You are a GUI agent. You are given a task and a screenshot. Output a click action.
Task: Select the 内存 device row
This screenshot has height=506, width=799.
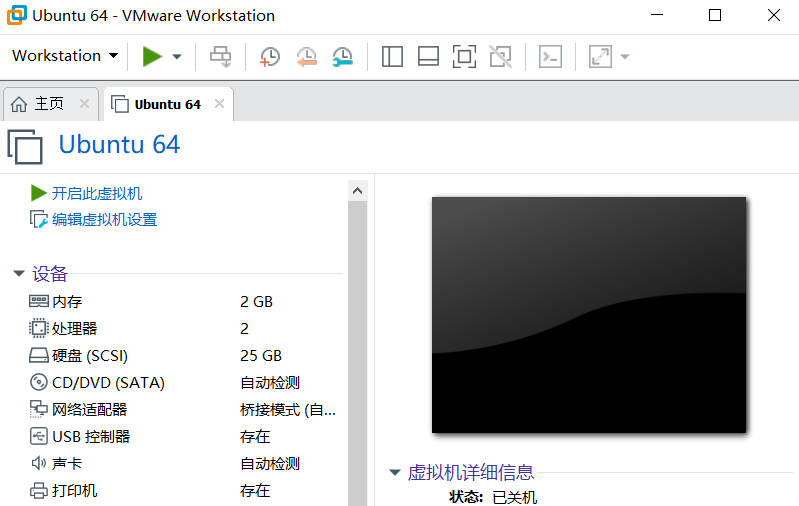click(183, 302)
